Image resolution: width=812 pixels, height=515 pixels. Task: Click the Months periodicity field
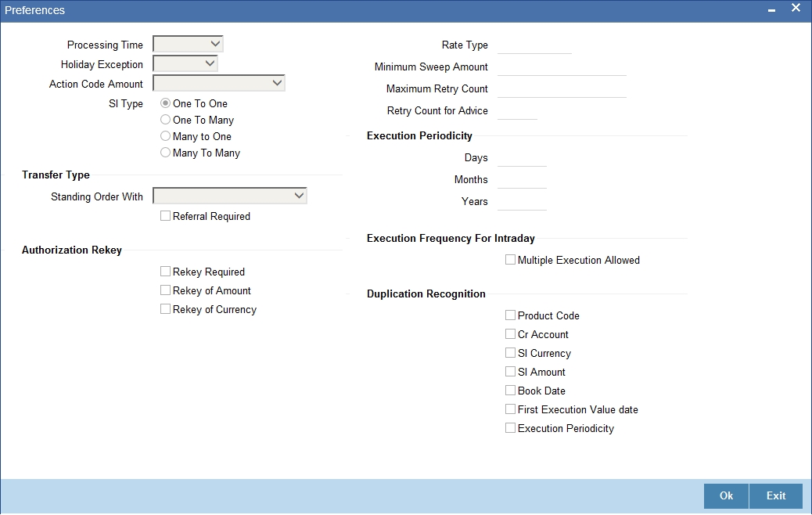[x=522, y=180]
